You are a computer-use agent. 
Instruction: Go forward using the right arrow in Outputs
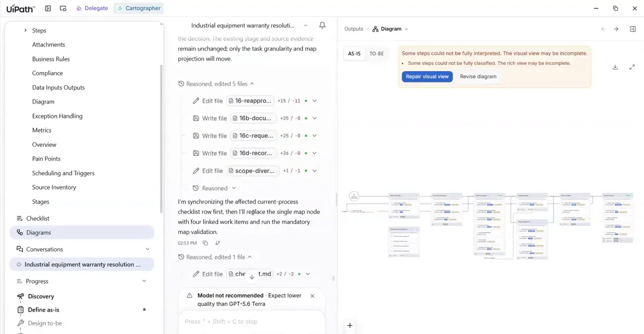[616, 29]
